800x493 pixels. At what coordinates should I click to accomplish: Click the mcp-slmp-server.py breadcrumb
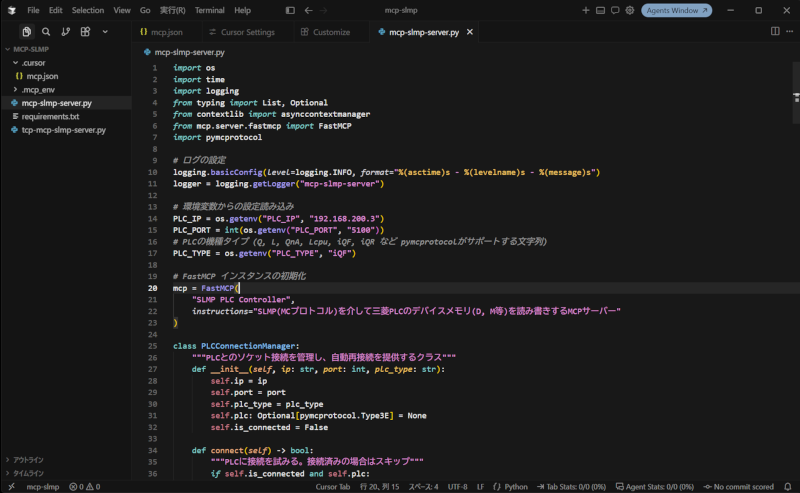[x=184, y=52]
